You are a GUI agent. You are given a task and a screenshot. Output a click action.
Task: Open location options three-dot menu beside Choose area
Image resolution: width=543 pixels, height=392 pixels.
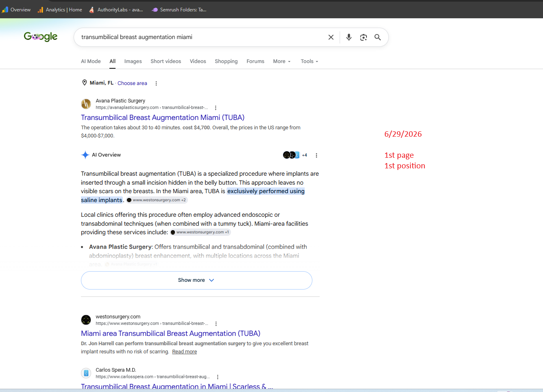156,83
